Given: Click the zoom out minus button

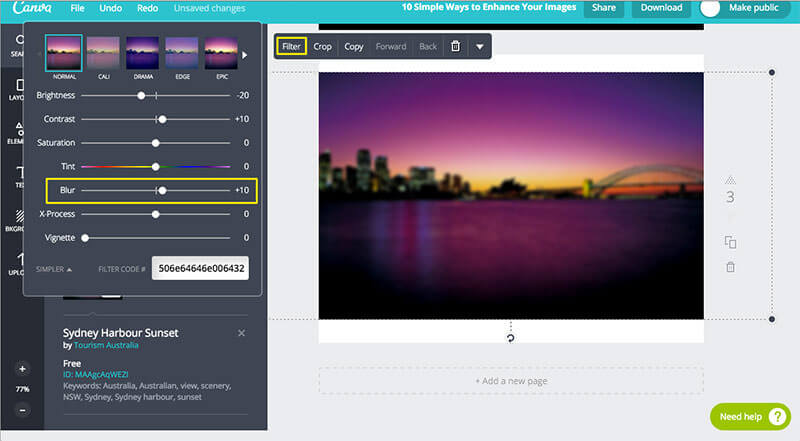Looking at the screenshot, I should point(22,410).
